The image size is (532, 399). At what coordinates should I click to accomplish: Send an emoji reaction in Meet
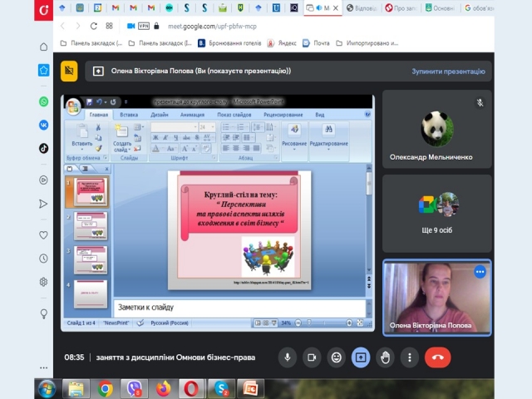[x=336, y=357]
